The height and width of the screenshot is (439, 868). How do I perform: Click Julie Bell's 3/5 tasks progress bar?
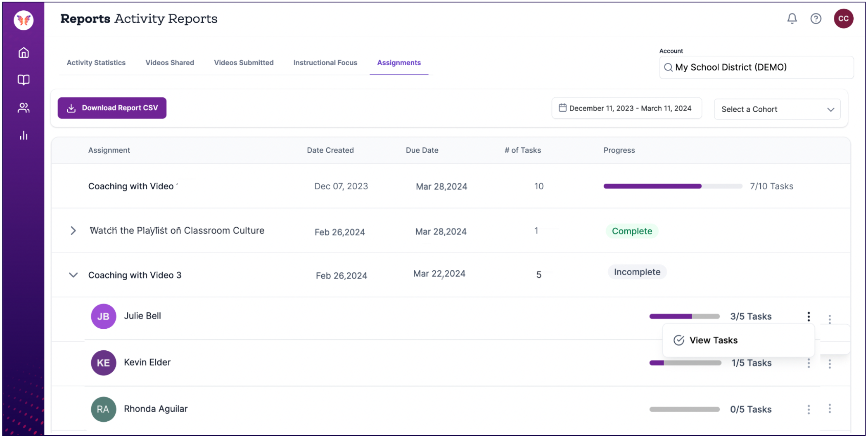coord(684,316)
